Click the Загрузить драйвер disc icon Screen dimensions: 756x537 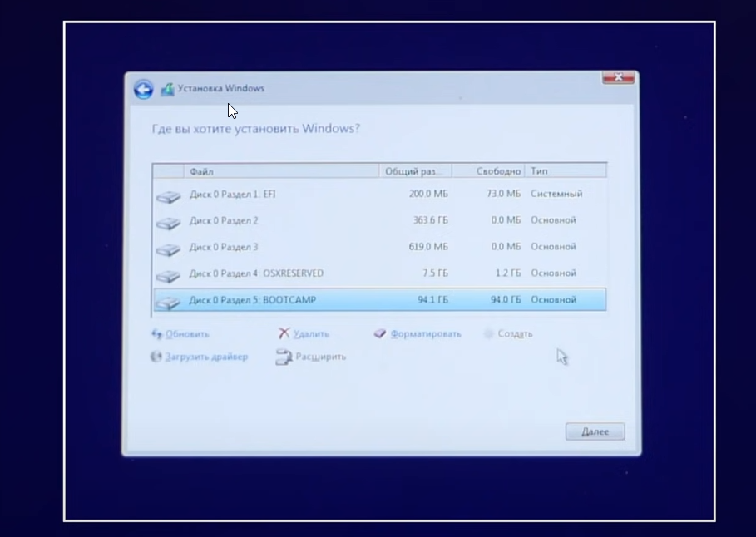point(156,357)
